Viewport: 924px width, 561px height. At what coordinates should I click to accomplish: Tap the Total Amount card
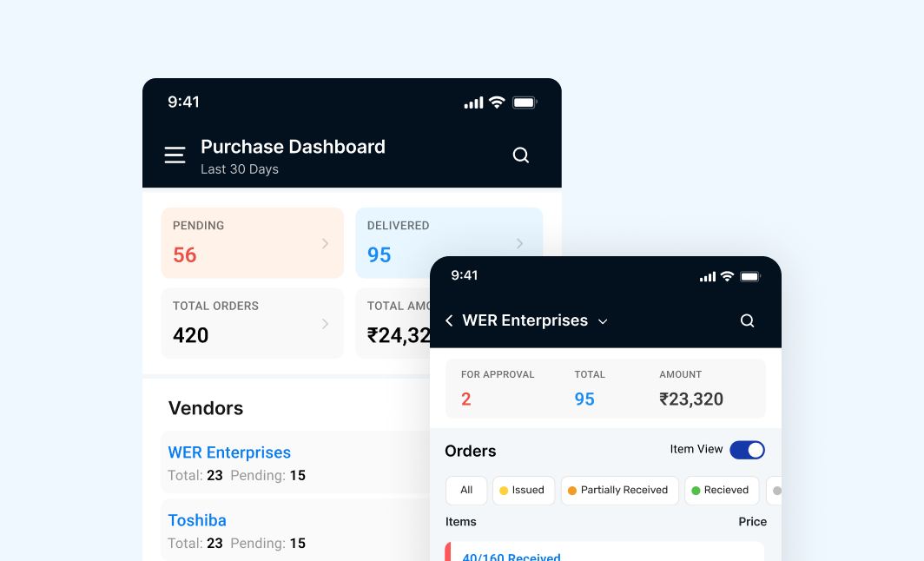point(393,323)
